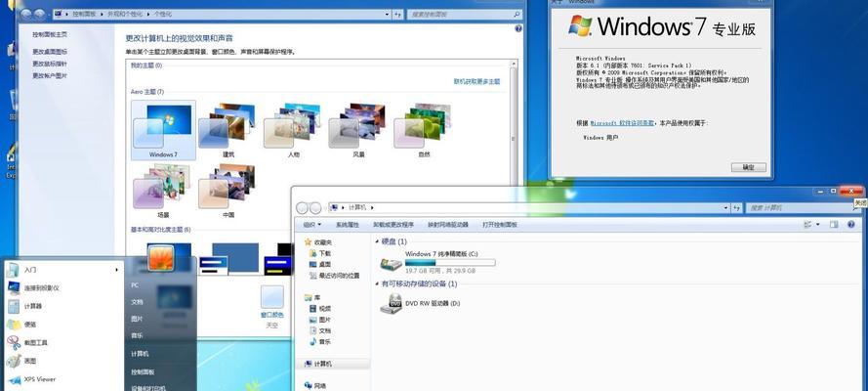
Task: Click the search box in Computer window
Action: [802, 207]
